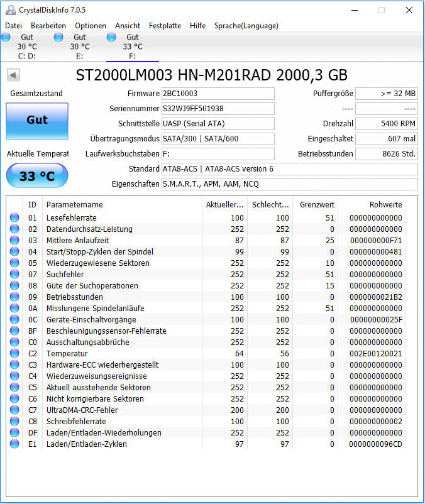This screenshot has height=504, width=425.
Task: Click status icon for Start/Stopp-Zyklen der Spindel
Action: 14,251
